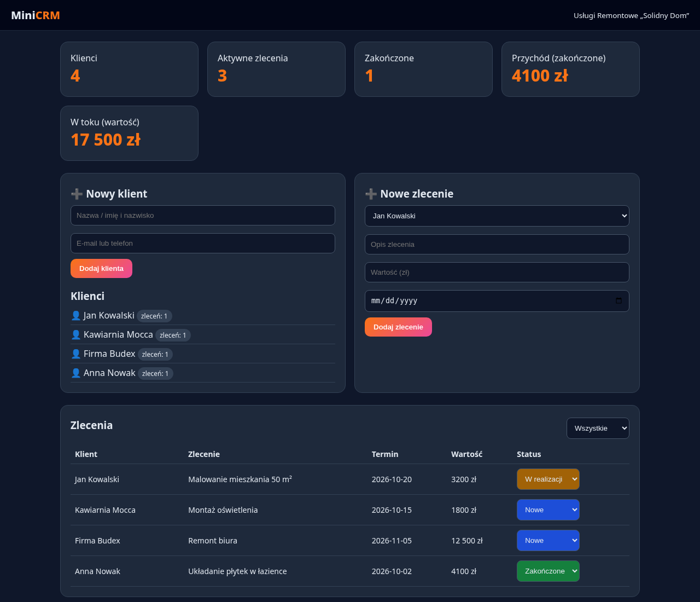Open the Wszystkie status filter dropdown
Viewport: 700px width, 602px height.
[598, 429]
